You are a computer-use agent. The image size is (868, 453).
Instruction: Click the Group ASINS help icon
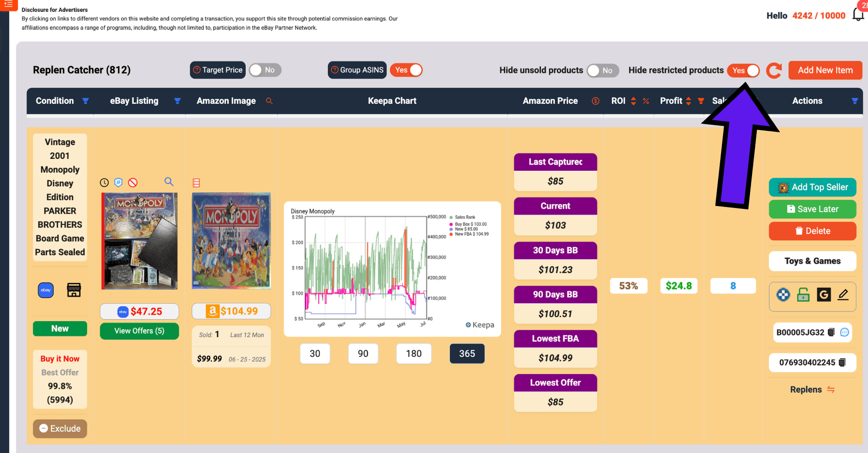click(x=335, y=70)
